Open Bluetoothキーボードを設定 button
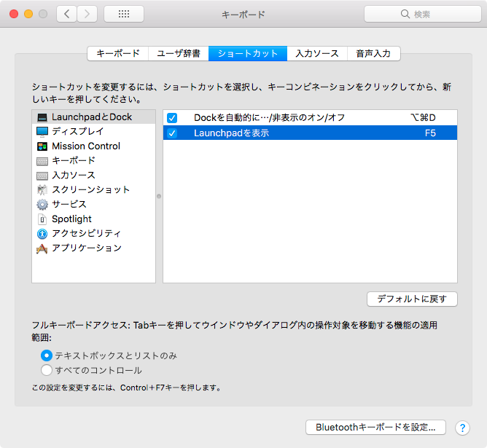Screen dimensions: 487x448 click(375, 428)
